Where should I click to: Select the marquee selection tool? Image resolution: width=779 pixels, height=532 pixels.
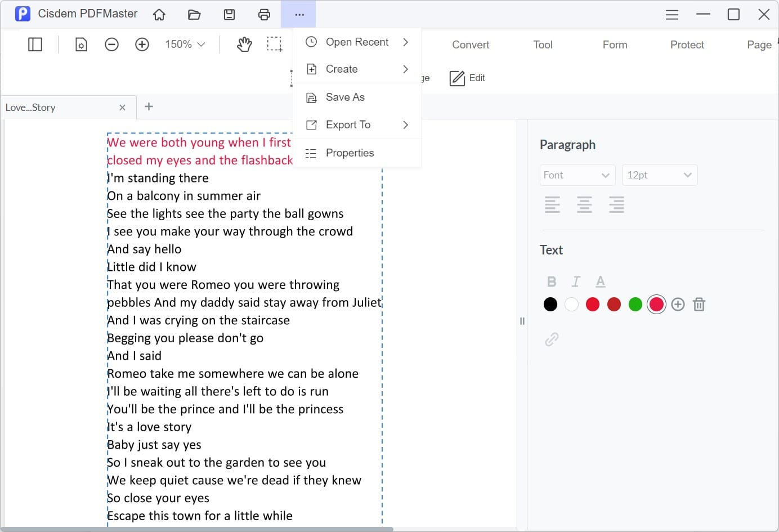275,44
